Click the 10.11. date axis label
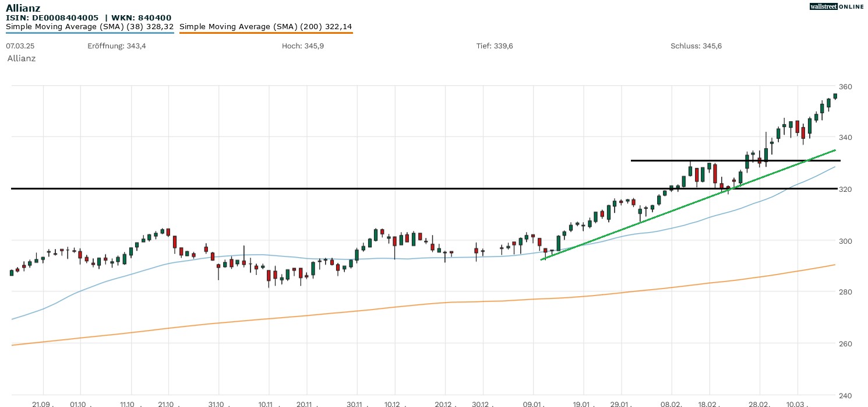Image resolution: width=868 pixels, height=407 pixels. tap(269, 404)
